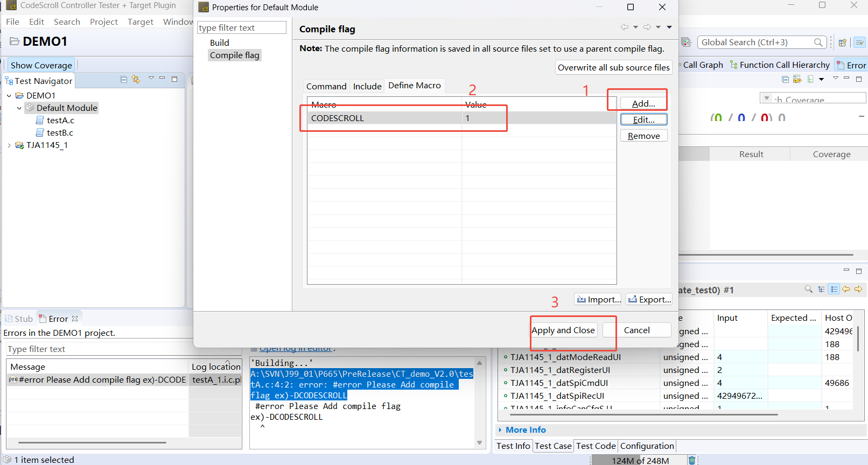
Task: Collapse all in the results view toolbar
Action: [x=786, y=80]
